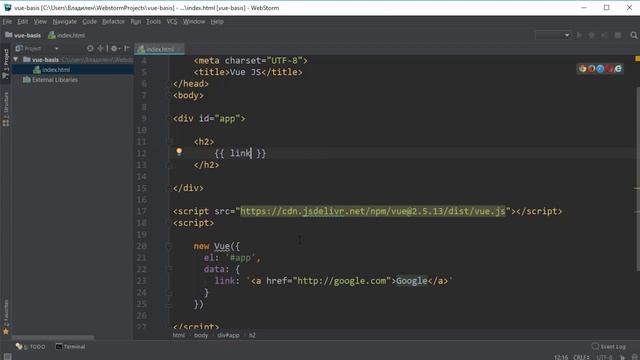Viewport: 640px width, 360px height.
Task: Open the Code menu
Action: tap(89, 22)
